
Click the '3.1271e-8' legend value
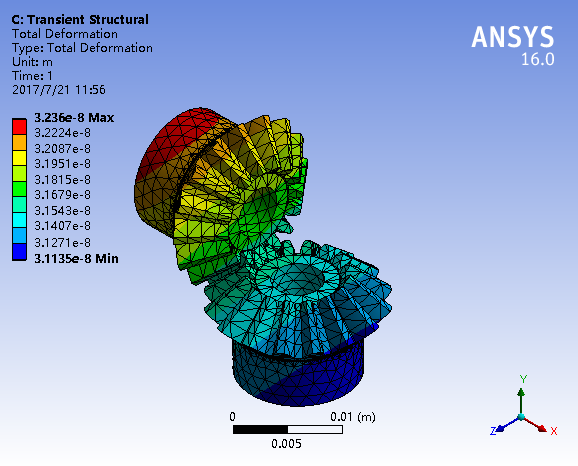point(62,242)
